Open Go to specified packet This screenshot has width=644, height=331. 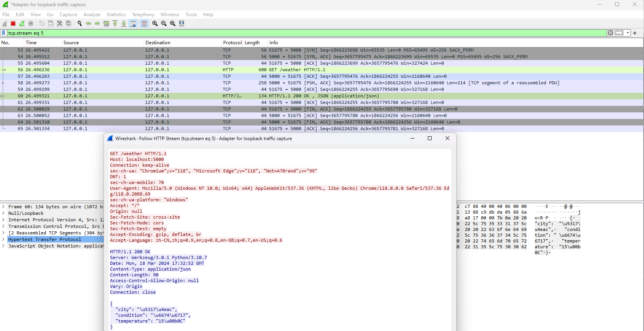coord(106,23)
